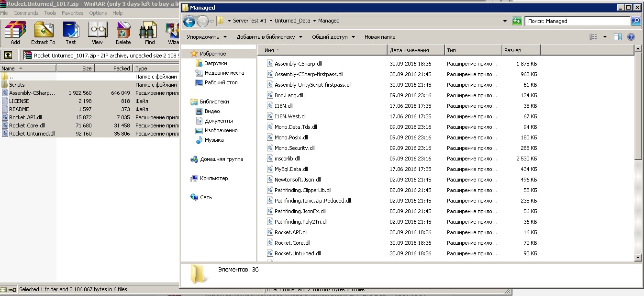Select LICENSE file in WinRAR list
Viewport: 644px width, 296px height.
tap(19, 101)
